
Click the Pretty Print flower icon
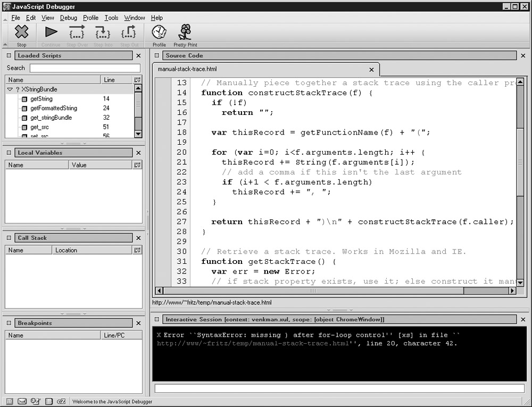(185, 32)
